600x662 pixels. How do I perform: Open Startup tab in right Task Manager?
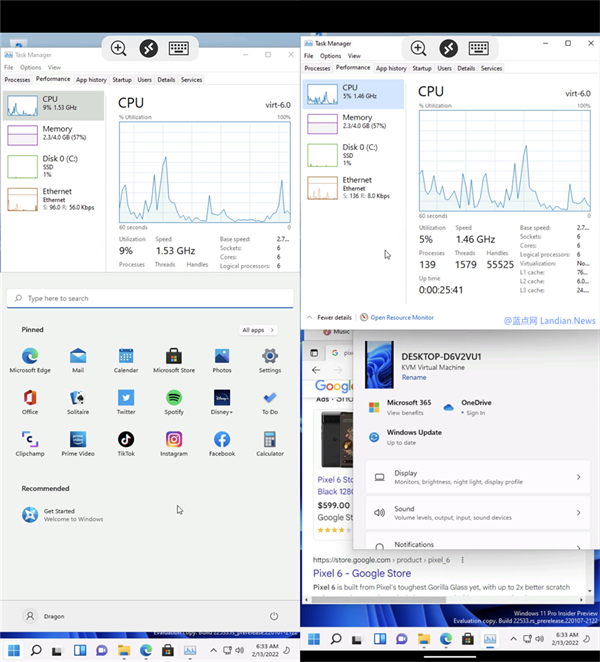pos(422,68)
